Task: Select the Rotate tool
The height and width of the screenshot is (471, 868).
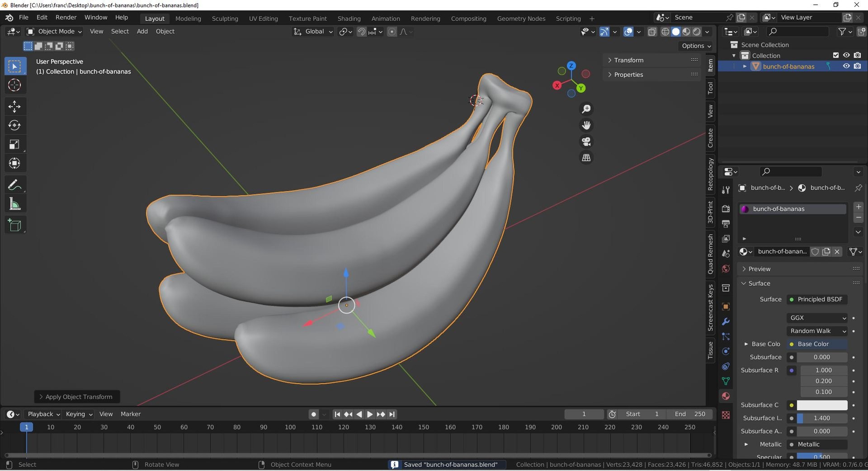Action: point(15,125)
